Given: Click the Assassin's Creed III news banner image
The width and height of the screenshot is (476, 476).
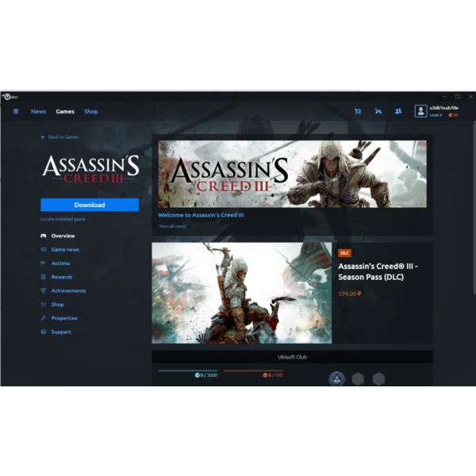Looking at the screenshot, I should pos(292,174).
